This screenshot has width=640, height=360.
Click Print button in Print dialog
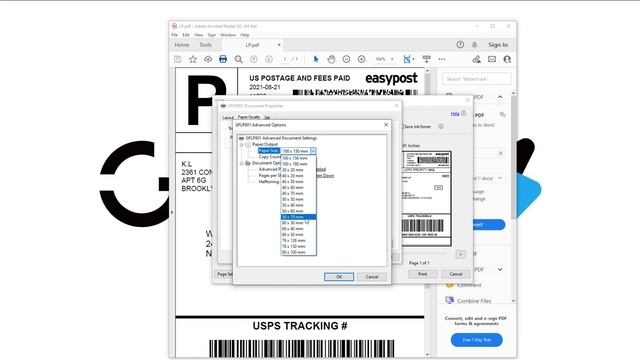click(x=422, y=274)
